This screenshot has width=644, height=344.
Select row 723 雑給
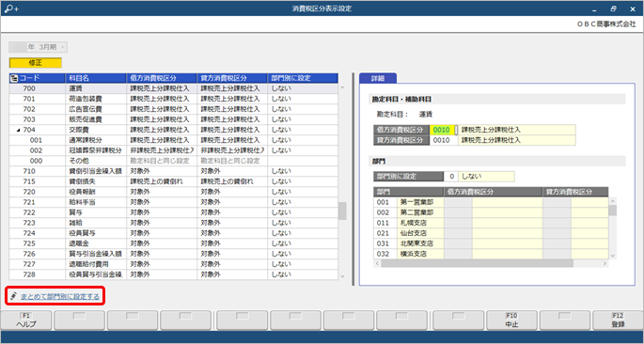point(173,223)
